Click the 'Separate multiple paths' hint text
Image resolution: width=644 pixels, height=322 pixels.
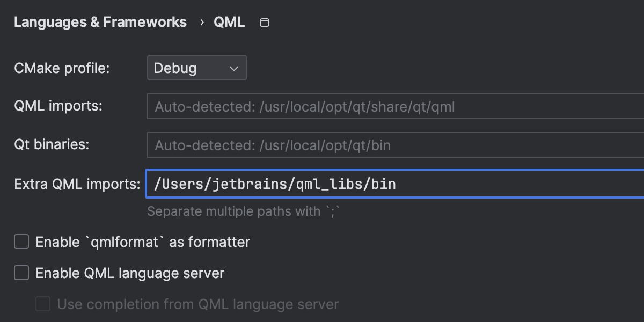click(244, 211)
